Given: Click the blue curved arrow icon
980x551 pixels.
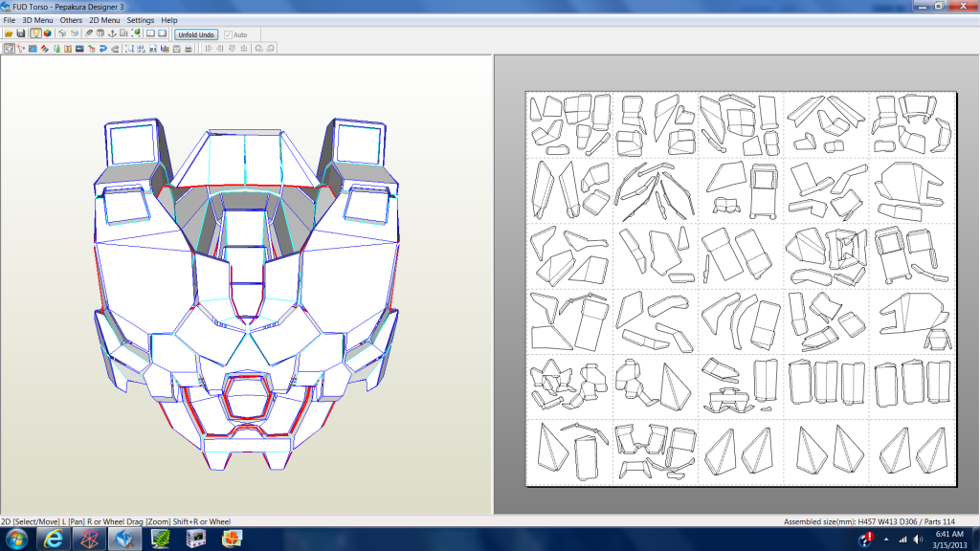Looking at the screenshot, I should [x=103, y=49].
